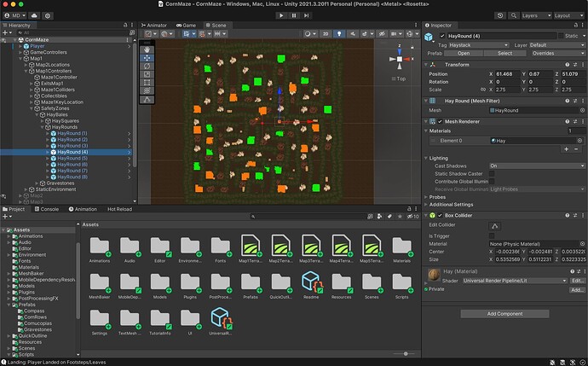Switch to the Animator tab
The image size is (588, 366).
point(153,25)
